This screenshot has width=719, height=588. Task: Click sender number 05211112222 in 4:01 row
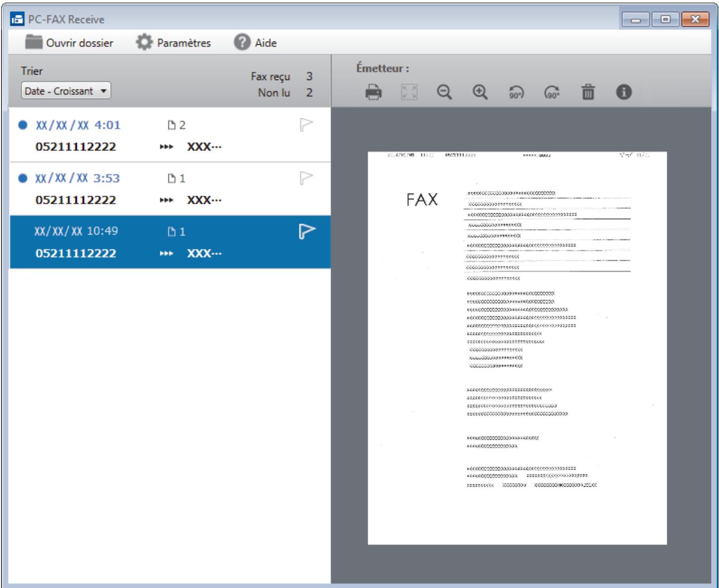point(76,147)
